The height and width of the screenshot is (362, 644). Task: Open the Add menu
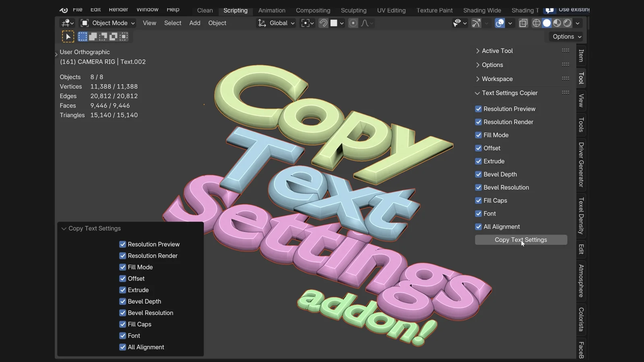tap(195, 23)
